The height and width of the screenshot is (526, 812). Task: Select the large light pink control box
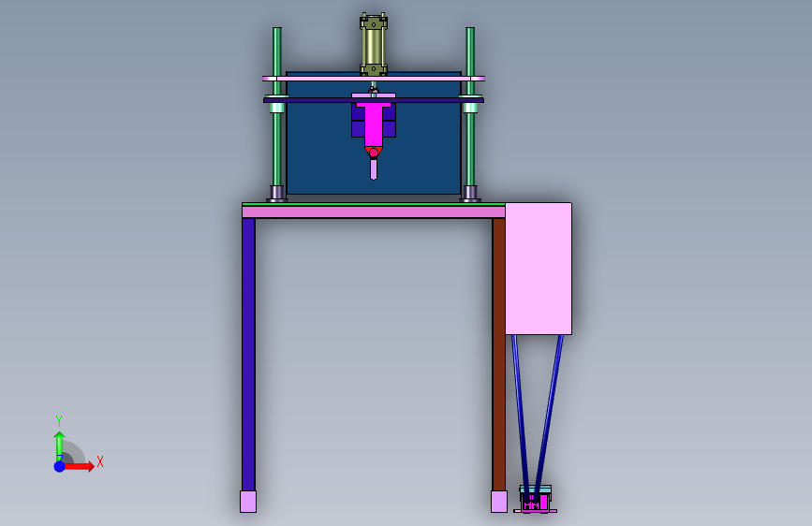539,269
